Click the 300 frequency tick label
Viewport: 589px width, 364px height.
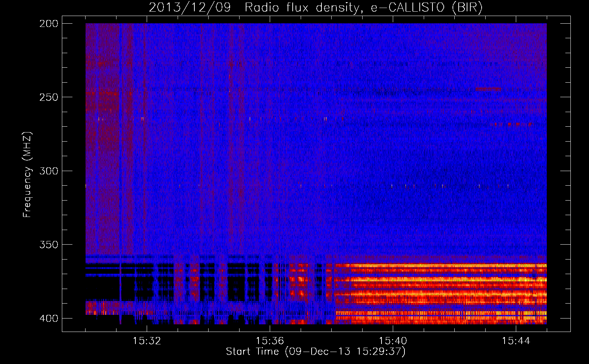48,171
